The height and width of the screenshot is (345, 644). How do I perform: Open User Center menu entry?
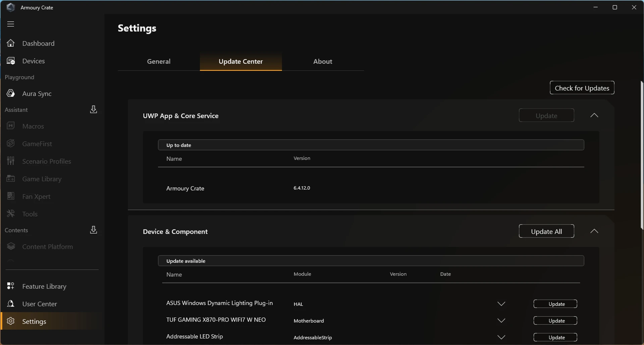40,304
